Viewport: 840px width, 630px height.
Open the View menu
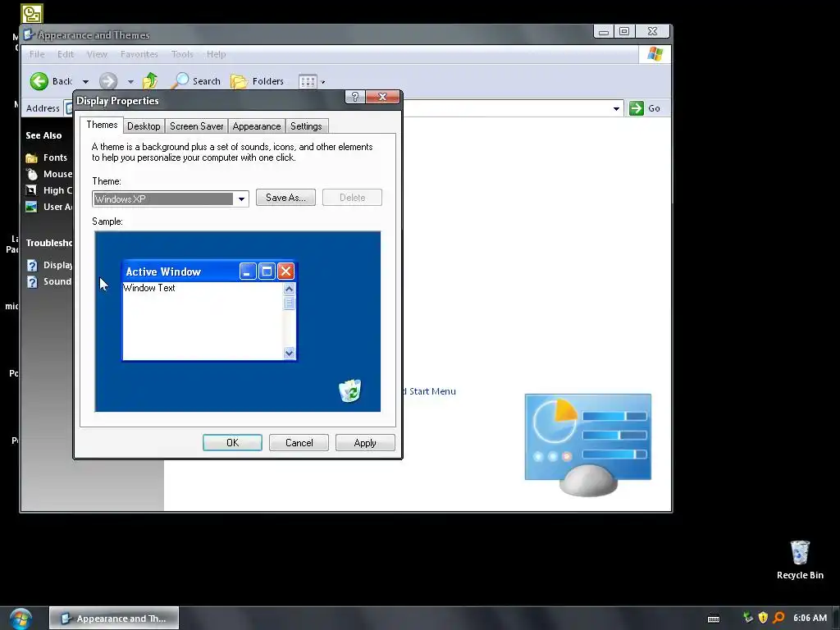click(97, 54)
